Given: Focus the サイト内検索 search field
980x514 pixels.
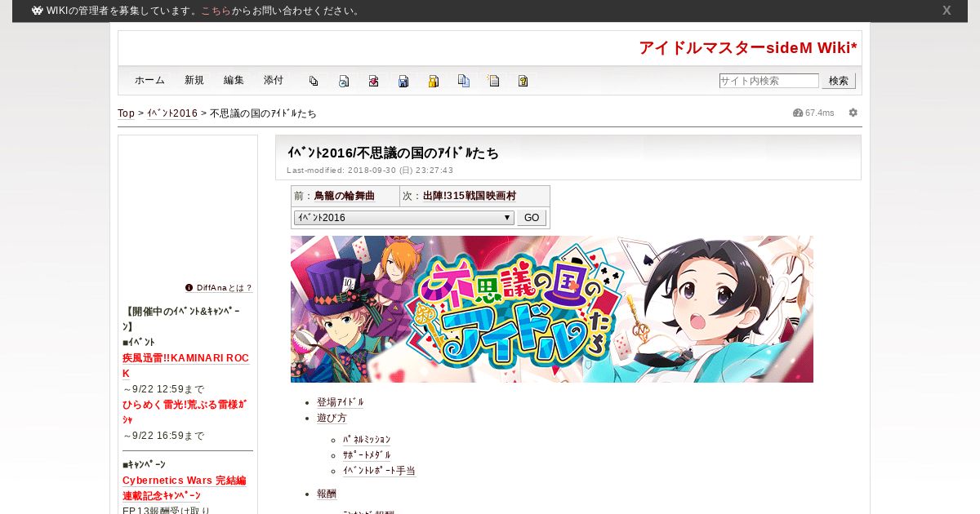Looking at the screenshot, I should click(768, 81).
